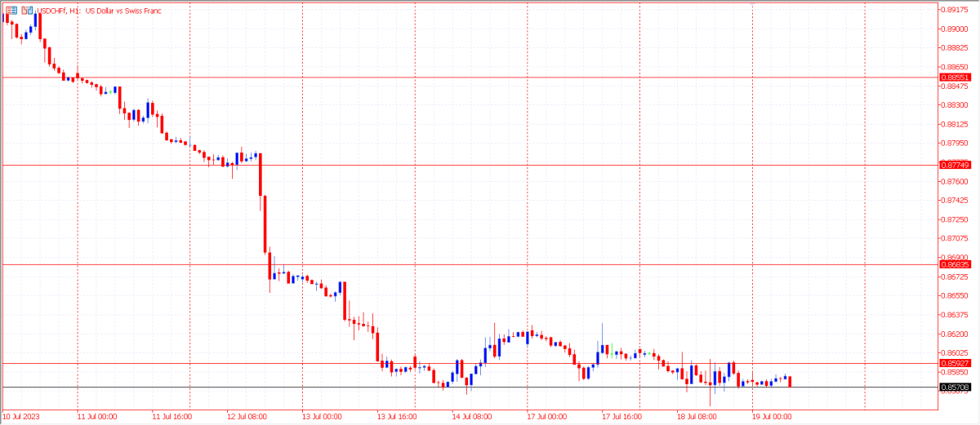Click the 0.88551 horizontal line price tag
The width and height of the screenshot is (980, 425).
[x=955, y=77]
